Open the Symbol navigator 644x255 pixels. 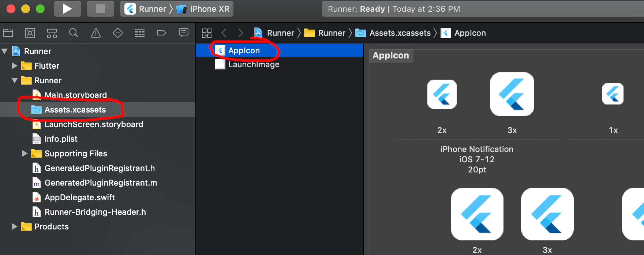(52, 33)
